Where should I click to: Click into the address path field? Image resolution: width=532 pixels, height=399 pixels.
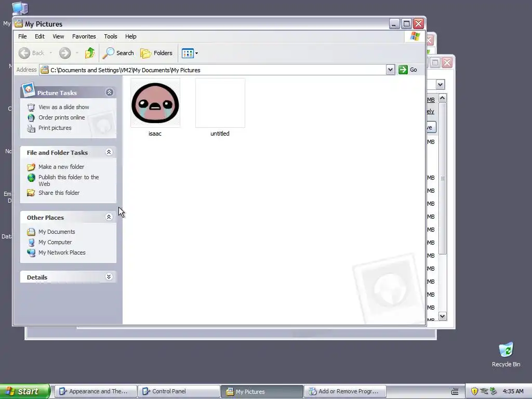[212, 70]
